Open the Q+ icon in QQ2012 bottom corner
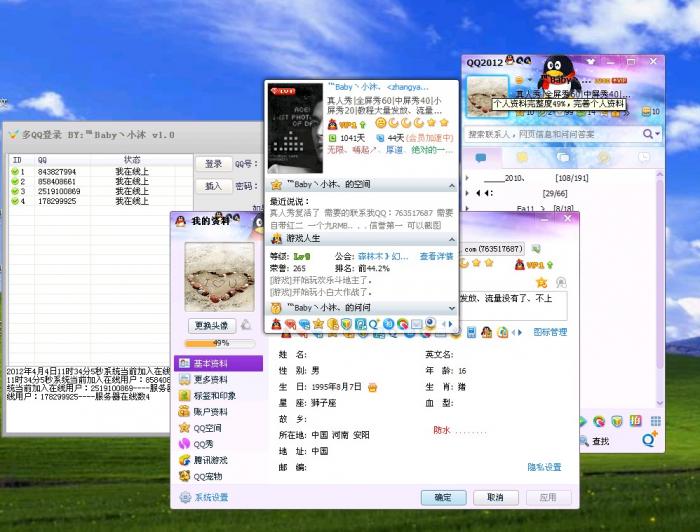Screen dimensions: 700x532 (650, 439)
